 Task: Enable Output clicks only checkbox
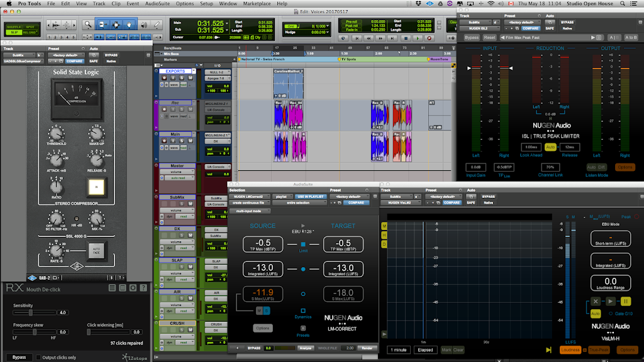[x=38, y=358]
